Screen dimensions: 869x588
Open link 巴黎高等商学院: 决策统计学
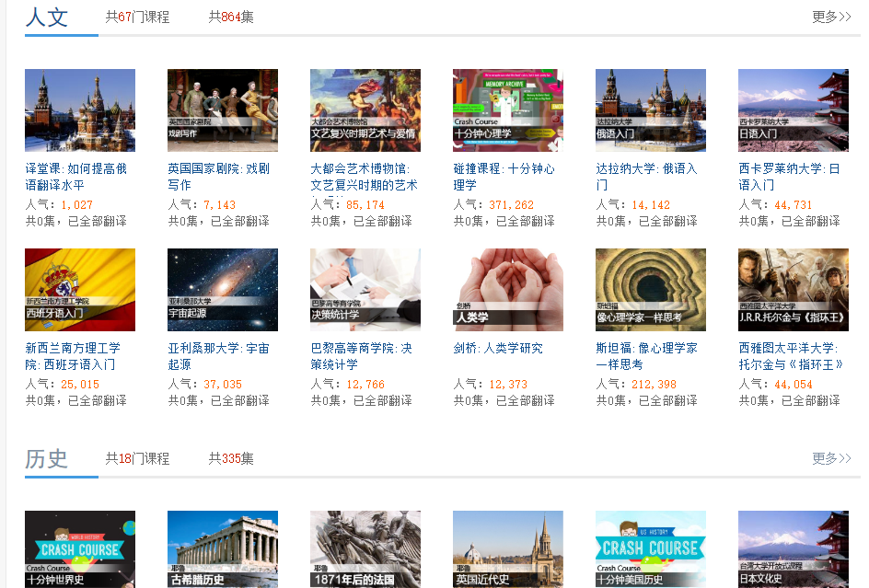[362, 356]
